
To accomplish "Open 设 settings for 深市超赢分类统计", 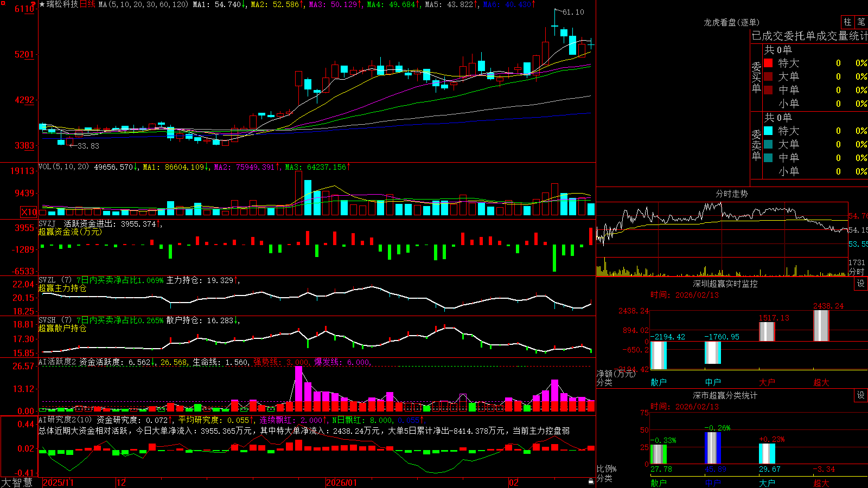I will pyautogui.click(x=861, y=395).
